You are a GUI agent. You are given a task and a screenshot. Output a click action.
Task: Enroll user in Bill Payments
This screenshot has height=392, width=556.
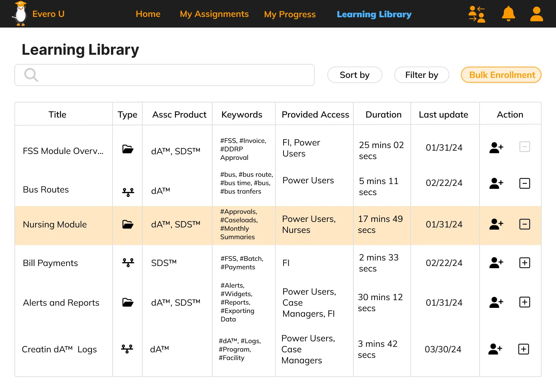(496, 263)
